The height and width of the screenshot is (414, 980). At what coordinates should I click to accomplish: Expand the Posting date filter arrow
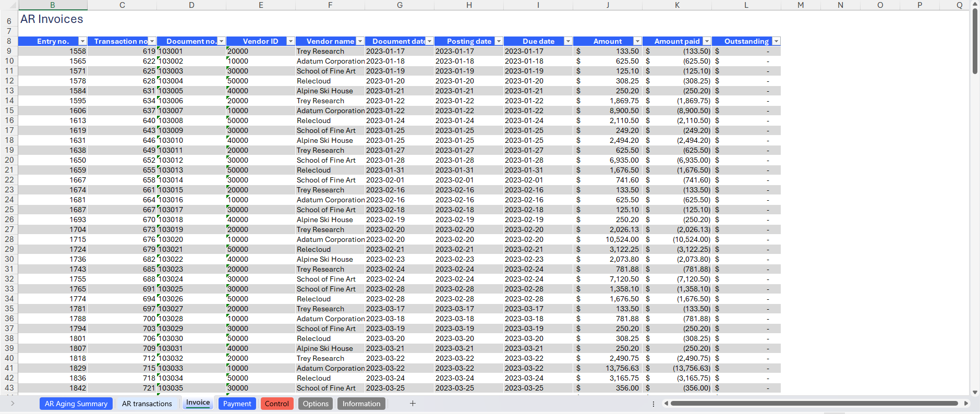[x=499, y=41]
